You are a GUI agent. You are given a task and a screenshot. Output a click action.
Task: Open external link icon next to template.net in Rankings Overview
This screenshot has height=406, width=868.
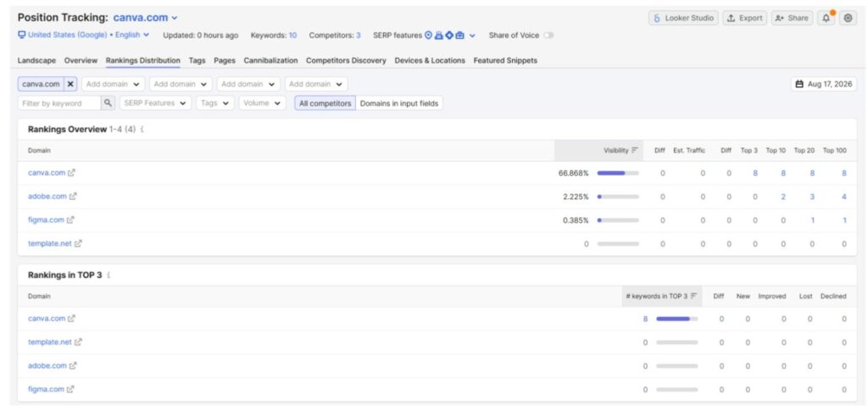[78, 243]
